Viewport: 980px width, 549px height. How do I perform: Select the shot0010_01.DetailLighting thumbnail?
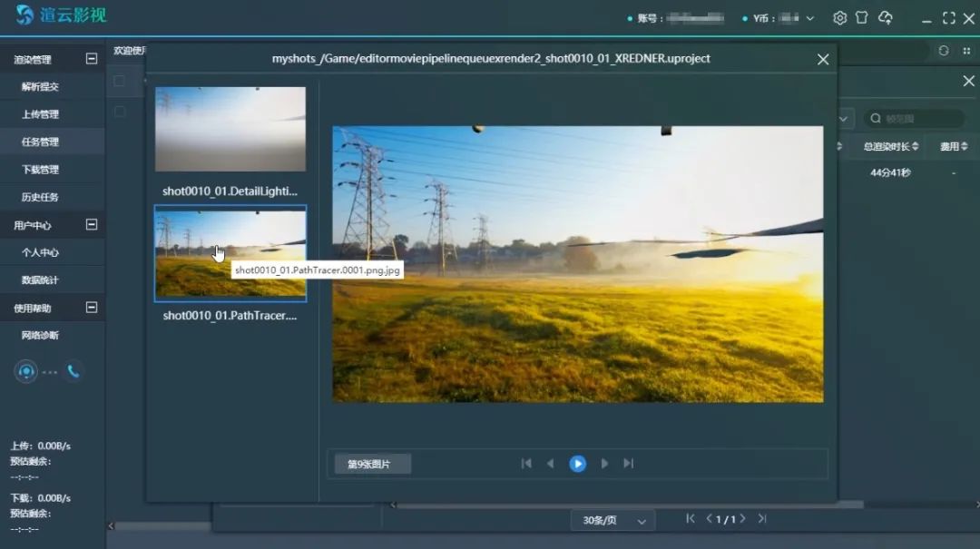coord(230,129)
